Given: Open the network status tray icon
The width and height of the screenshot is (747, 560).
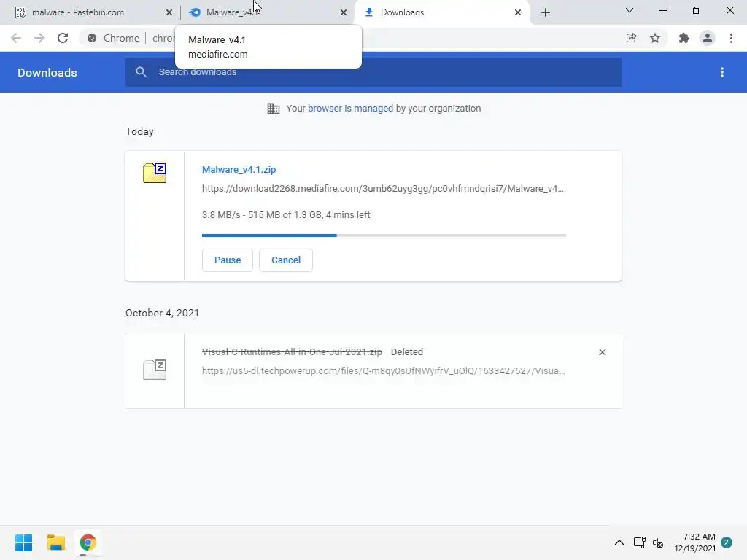Looking at the screenshot, I should pyautogui.click(x=639, y=542).
